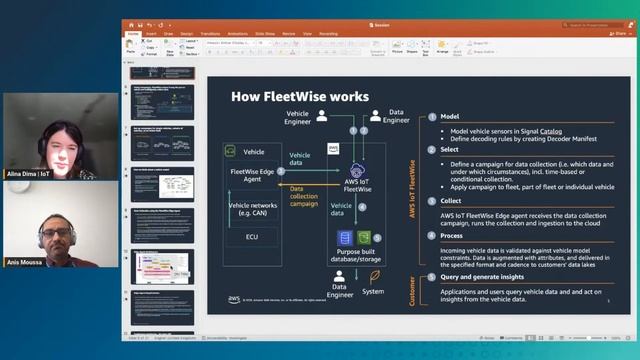Click the Save icon in title bar
Viewport: 640px width, 360px height.
140,25
